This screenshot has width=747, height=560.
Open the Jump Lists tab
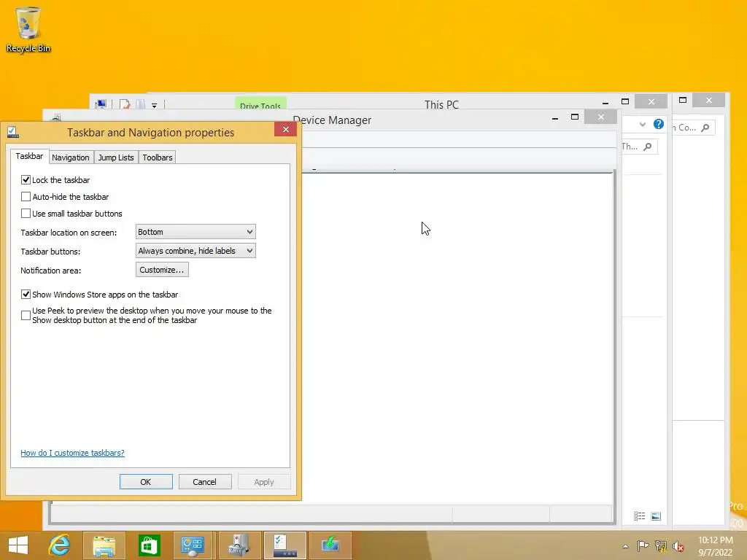116,157
